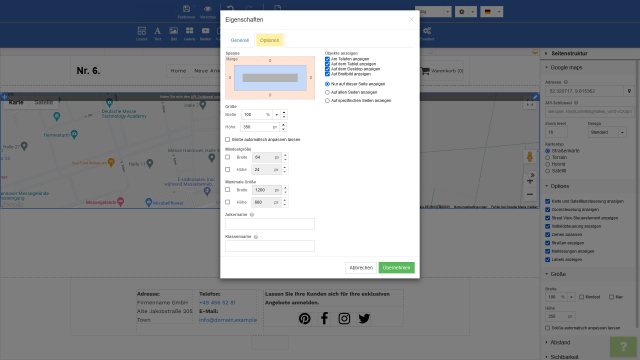Click the Übernehmen button
This screenshot has width=640, height=360.
pyautogui.click(x=396, y=268)
